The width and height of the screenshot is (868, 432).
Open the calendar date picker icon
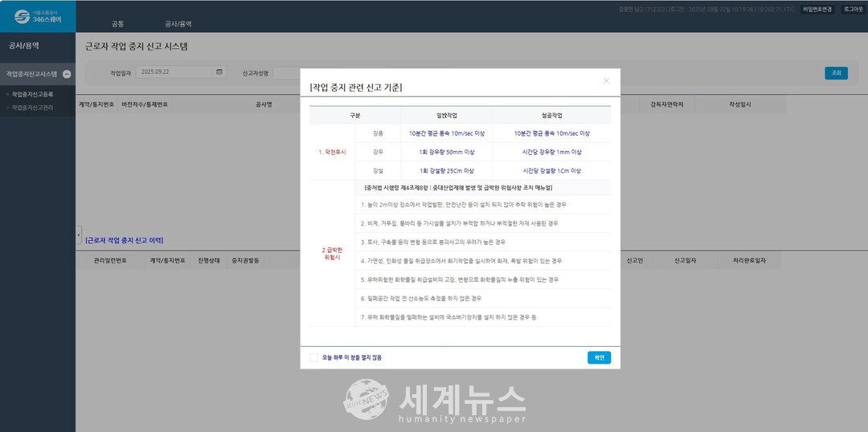click(x=219, y=72)
